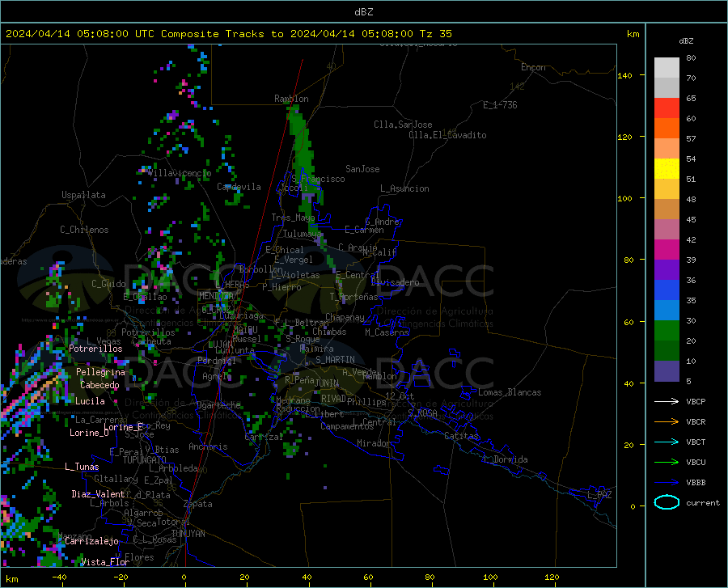Click the green VBCU arrow icon
Image resolution: width=728 pixels, height=588 pixels.
point(667,463)
